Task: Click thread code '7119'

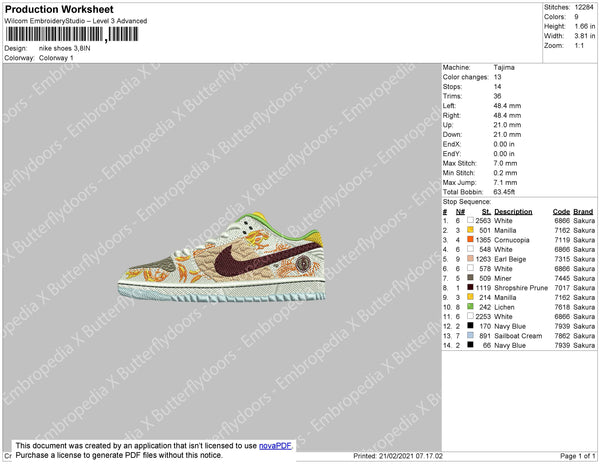Action: tap(562, 240)
